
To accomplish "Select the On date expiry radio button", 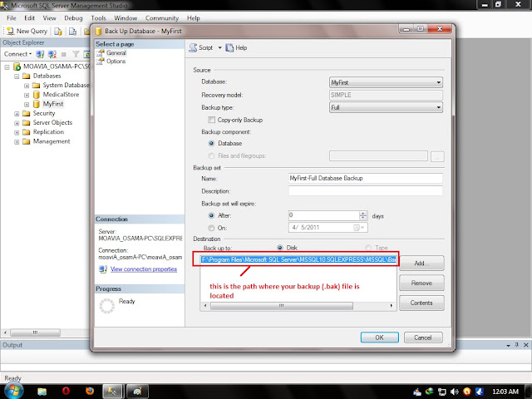I will [x=211, y=228].
